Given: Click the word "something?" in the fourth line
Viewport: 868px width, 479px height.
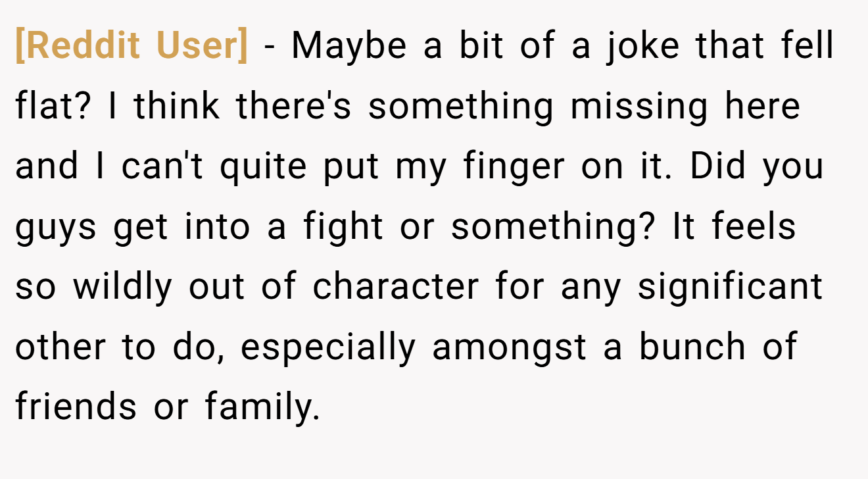Looking at the screenshot, I should pos(553,226).
